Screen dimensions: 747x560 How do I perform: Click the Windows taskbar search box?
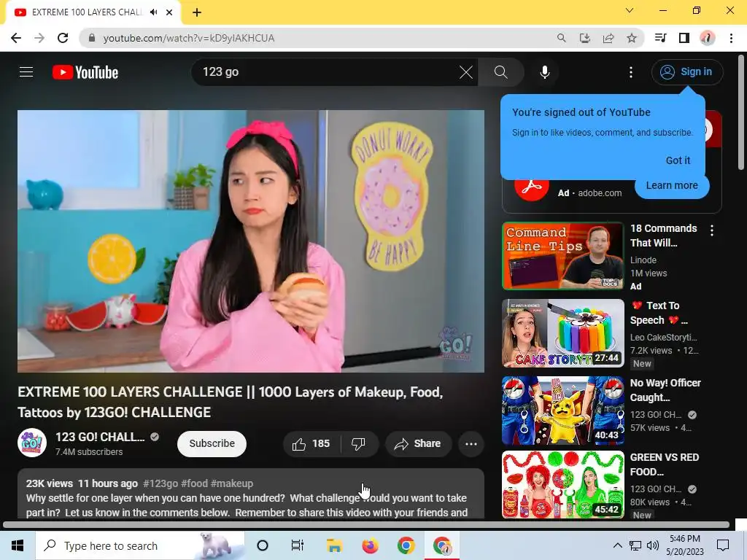pos(139,545)
